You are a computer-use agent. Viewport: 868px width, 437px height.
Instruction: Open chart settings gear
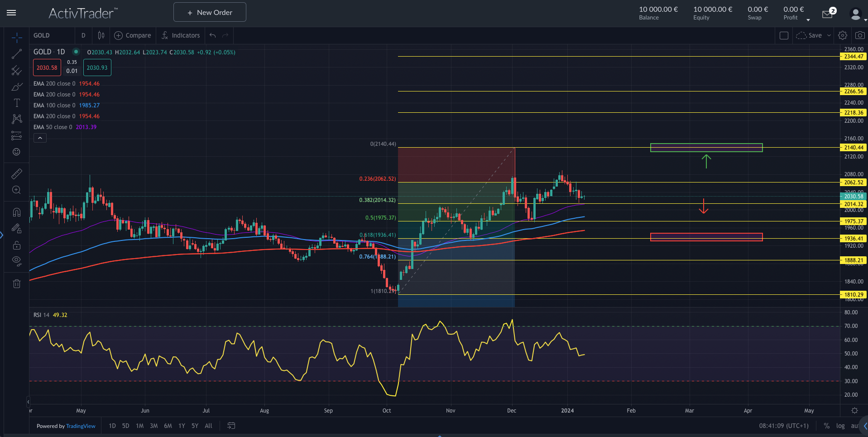point(843,35)
